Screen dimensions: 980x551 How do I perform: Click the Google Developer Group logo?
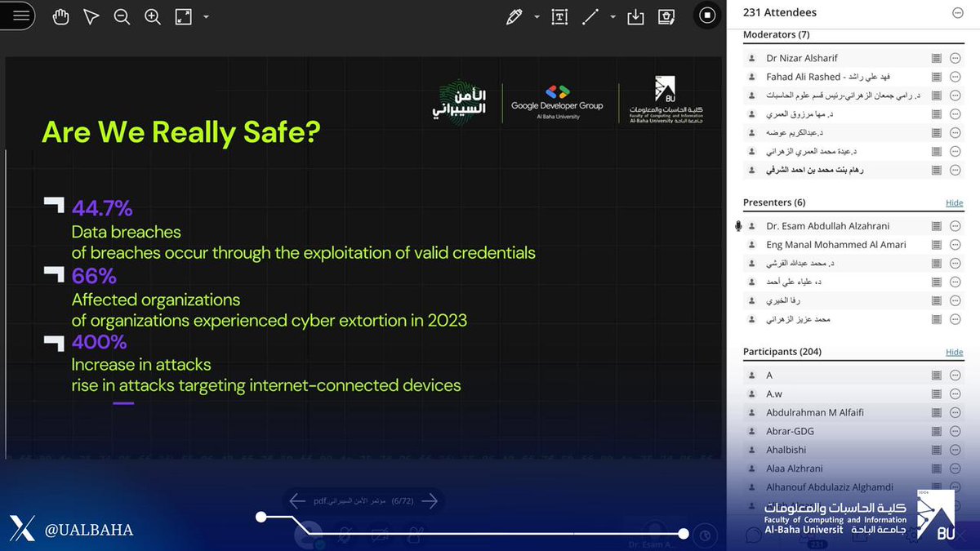point(558,102)
